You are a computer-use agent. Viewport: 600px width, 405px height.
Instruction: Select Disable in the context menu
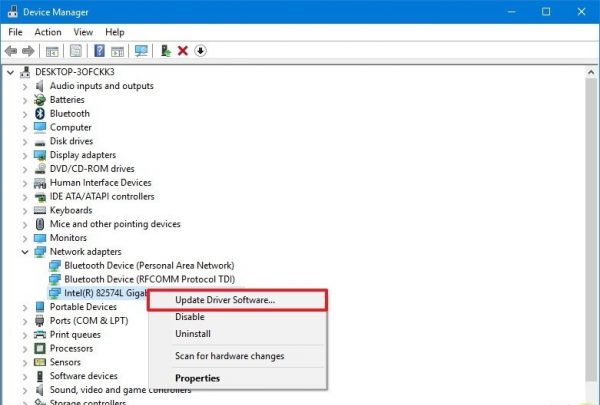(190, 317)
